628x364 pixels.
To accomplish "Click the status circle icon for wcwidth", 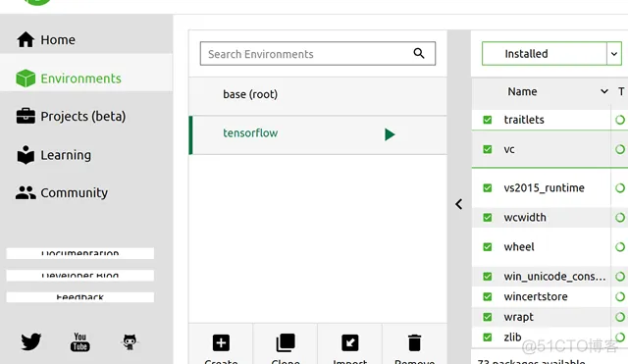I will (x=620, y=218).
